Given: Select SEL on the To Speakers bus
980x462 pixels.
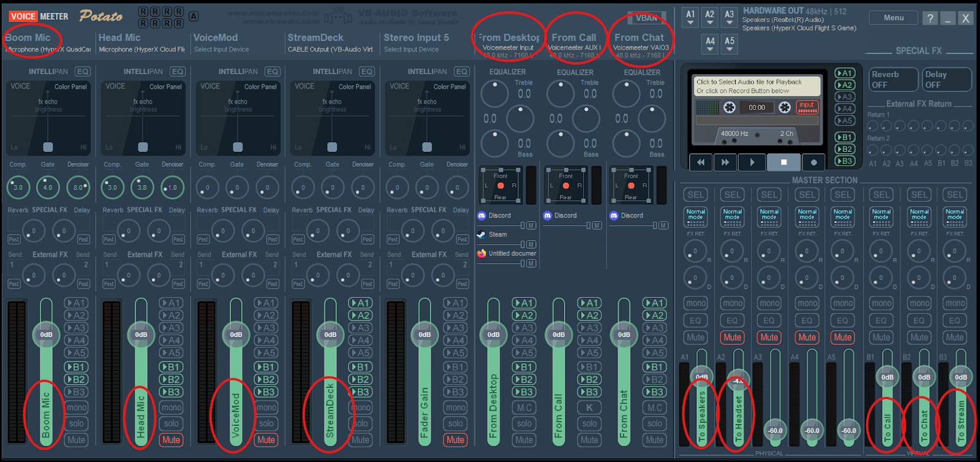Looking at the screenshot, I should tap(696, 195).
